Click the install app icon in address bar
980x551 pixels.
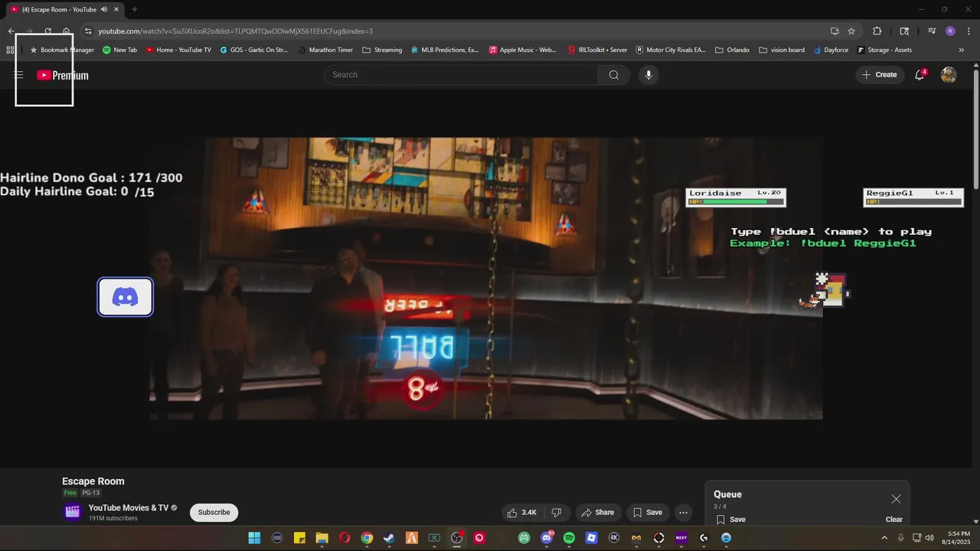coord(835,31)
